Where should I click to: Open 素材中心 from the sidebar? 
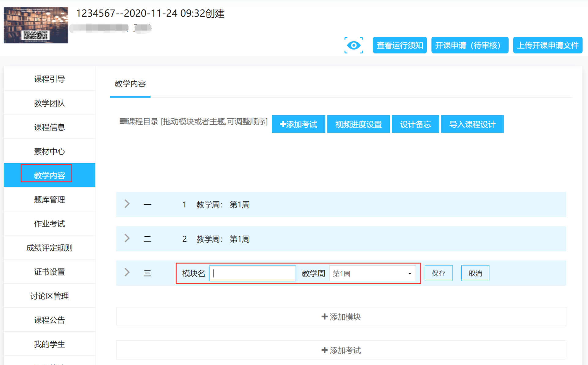[x=50, y=151]
